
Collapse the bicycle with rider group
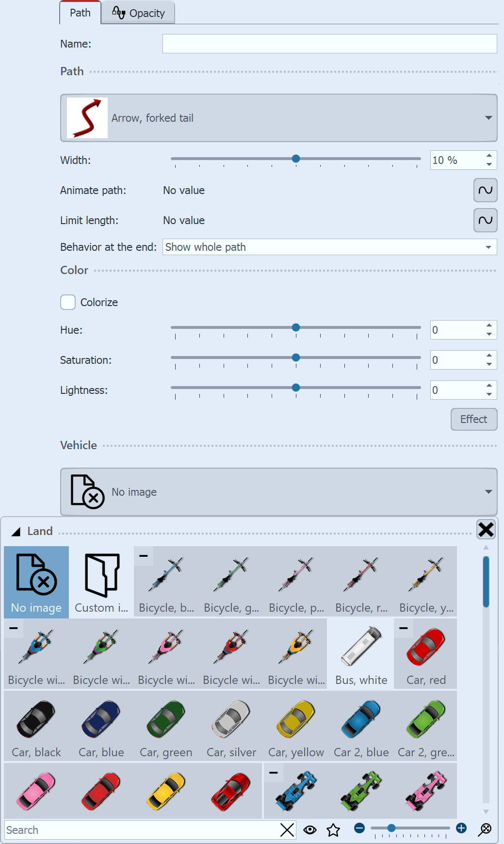(14, 628)
